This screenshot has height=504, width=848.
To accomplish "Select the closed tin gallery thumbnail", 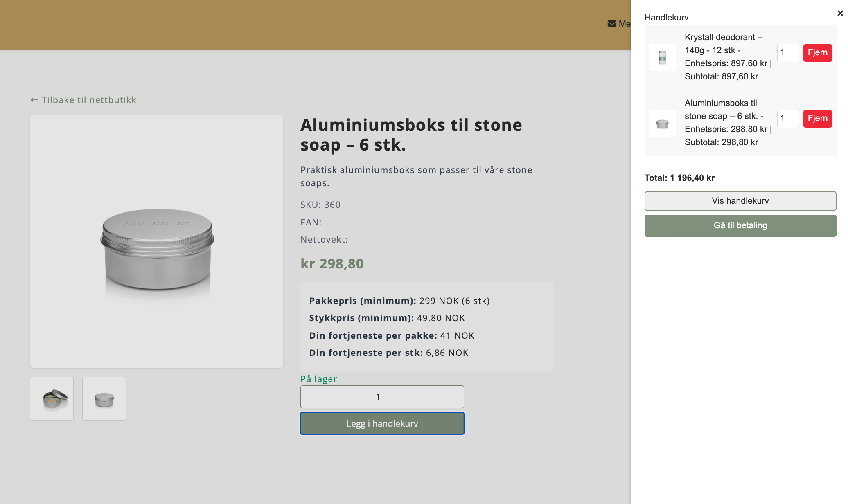I will click(x=104, y=398).
